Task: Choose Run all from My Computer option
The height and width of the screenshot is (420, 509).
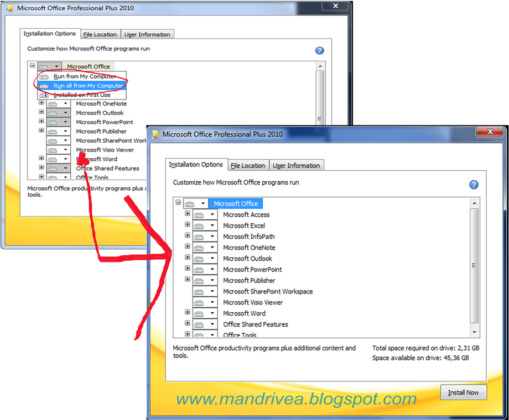Action: (x=82, y=86)
